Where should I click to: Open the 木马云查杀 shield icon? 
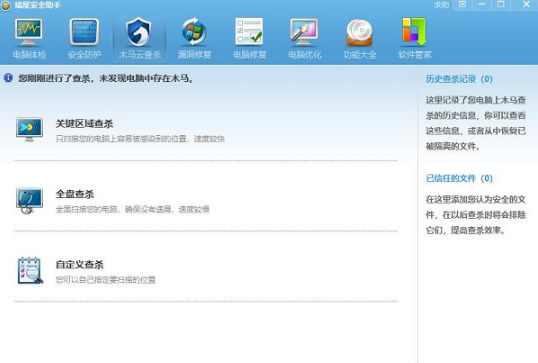[139, 32]
